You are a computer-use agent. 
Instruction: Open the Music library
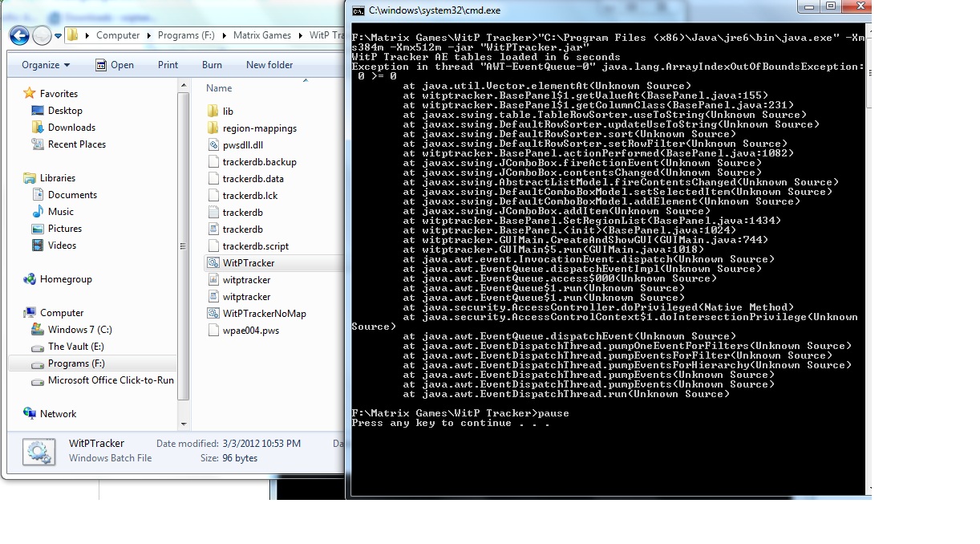[x=53, y=212]
